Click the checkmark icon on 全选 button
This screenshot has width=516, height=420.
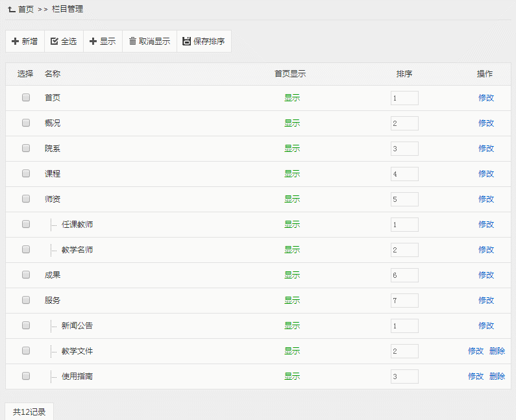55,42
